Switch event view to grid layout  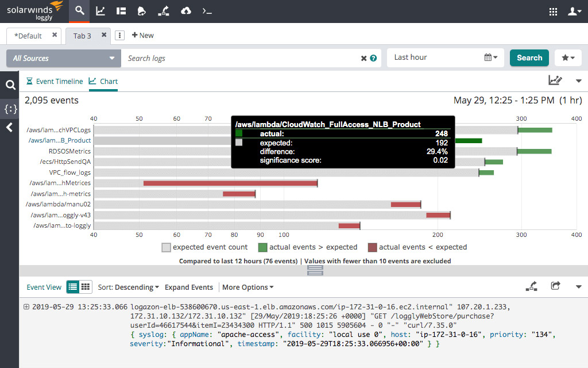[86, 286]
